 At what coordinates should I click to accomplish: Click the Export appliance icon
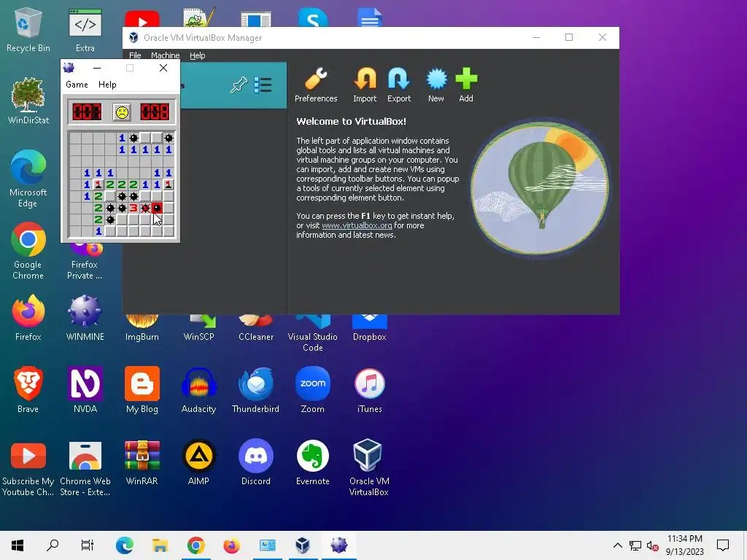click(399, 85)
